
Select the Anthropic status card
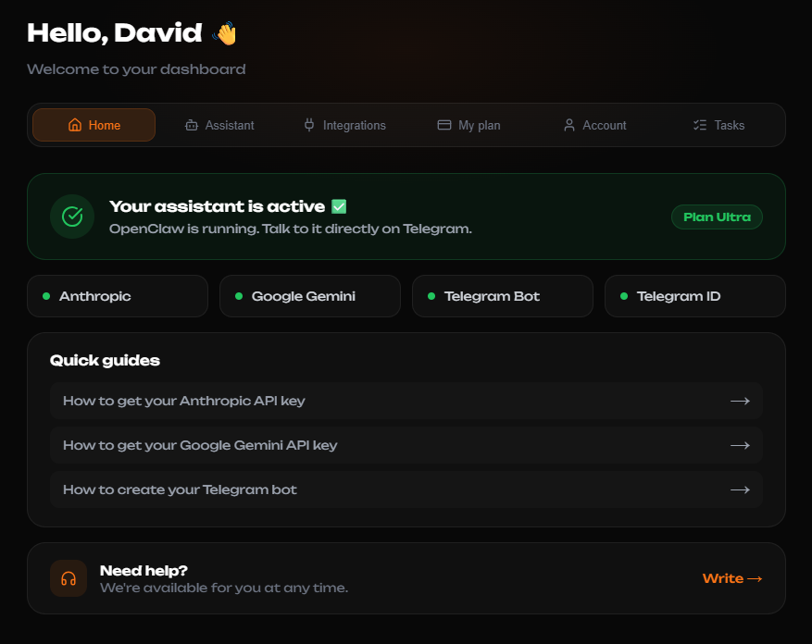tap(118, 296)
